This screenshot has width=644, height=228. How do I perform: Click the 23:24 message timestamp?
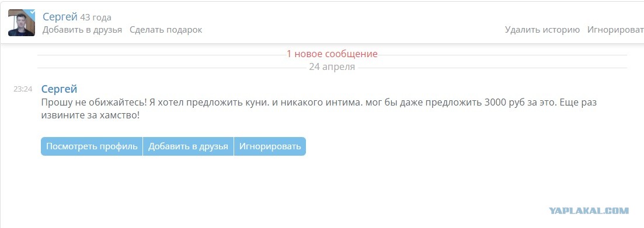point(23,89)
